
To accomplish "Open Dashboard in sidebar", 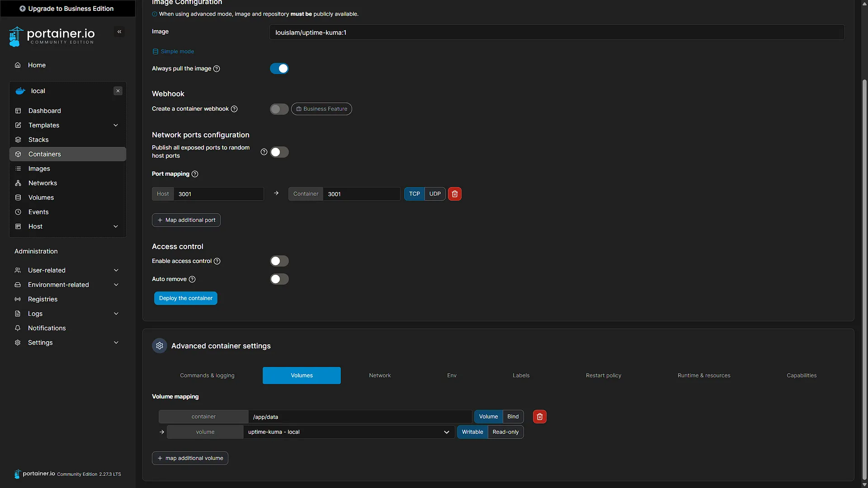I will coord(67,111).
